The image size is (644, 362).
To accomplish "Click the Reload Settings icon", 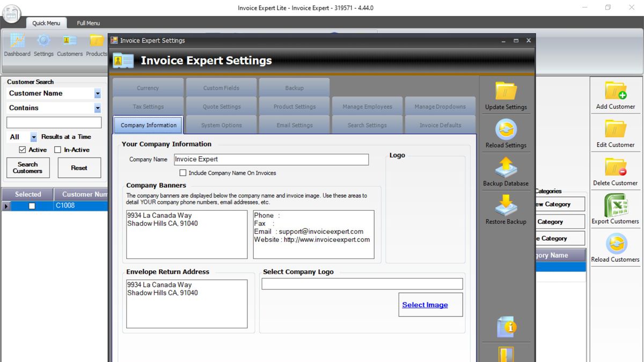I will (506, 129).
